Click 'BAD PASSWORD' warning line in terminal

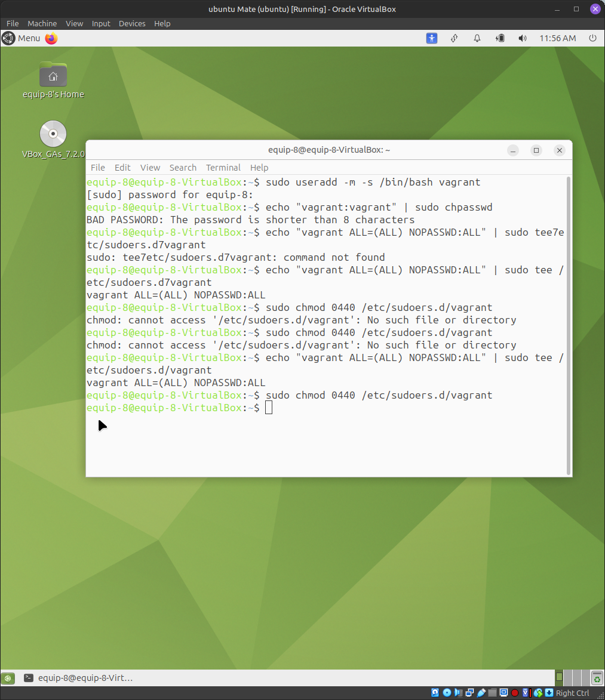point(250,220)
